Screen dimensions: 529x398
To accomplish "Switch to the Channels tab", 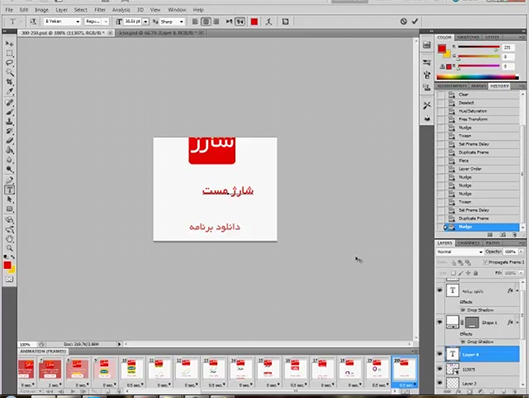I will [x=469, y=243].
